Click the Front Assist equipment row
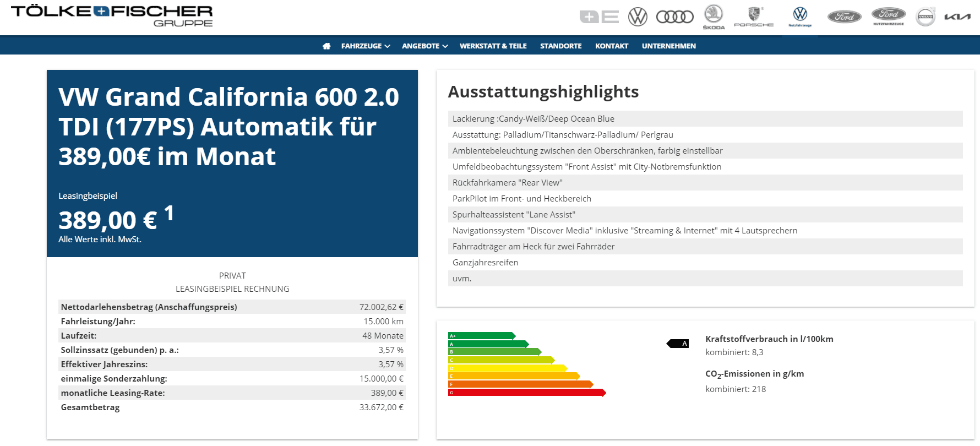 705,167
